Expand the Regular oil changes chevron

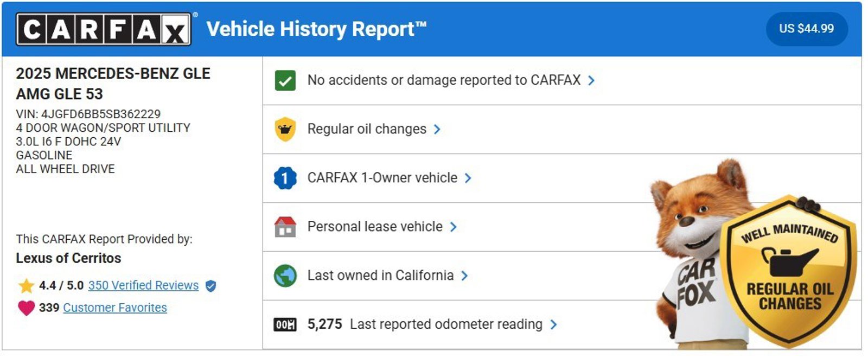[437, 130]
